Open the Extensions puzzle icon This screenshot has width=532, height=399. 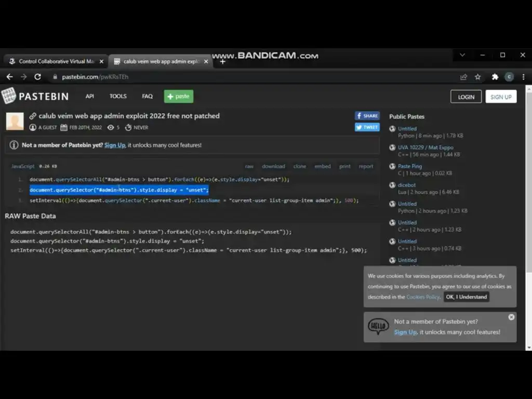point(495,77)
